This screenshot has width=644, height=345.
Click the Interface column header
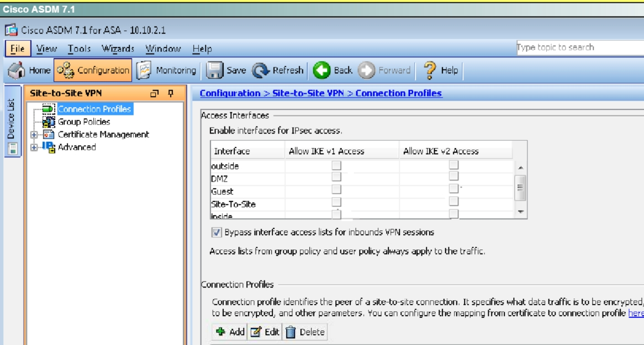[x=247, y=151]
